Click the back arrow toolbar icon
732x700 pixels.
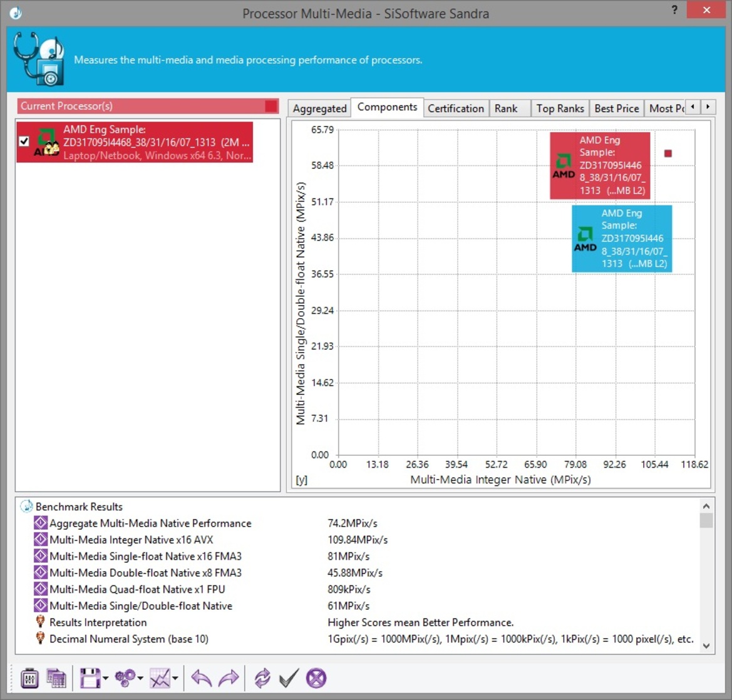(202, 678)
